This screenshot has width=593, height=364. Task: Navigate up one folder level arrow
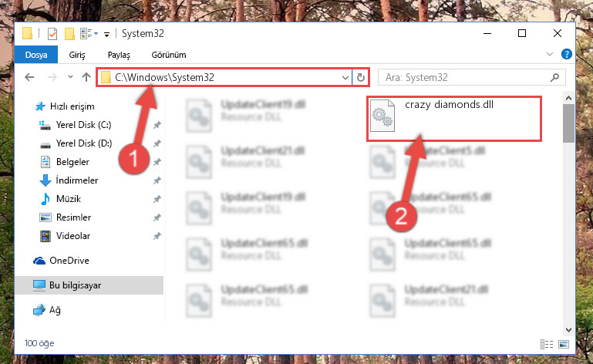pyautogui.click(x=86, y=78)
